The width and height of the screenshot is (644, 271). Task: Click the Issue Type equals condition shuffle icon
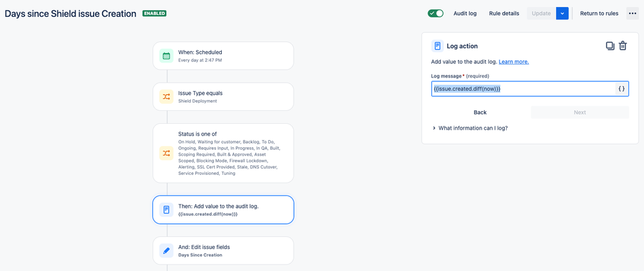coord(166,97)
